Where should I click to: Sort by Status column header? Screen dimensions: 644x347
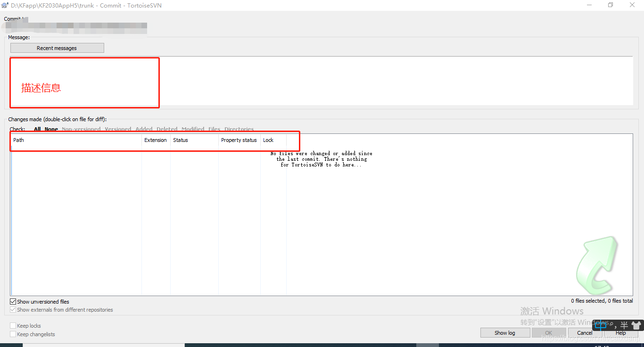(194, 140)
